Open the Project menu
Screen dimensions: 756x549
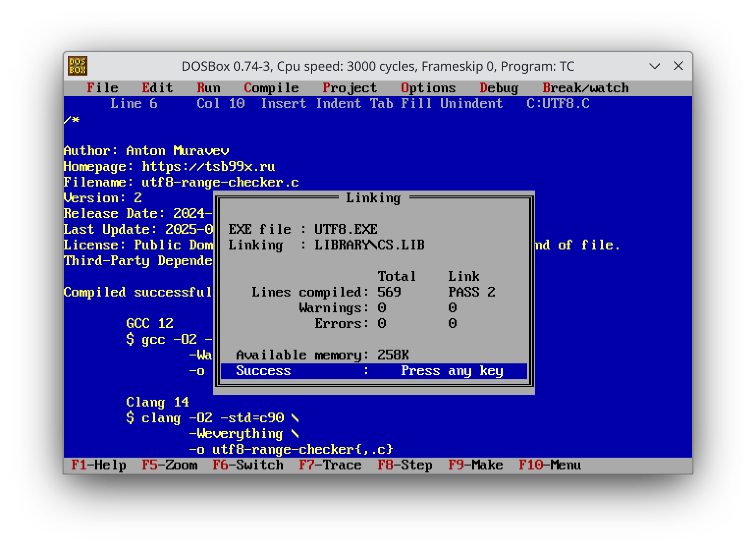(x=350, y=88)
